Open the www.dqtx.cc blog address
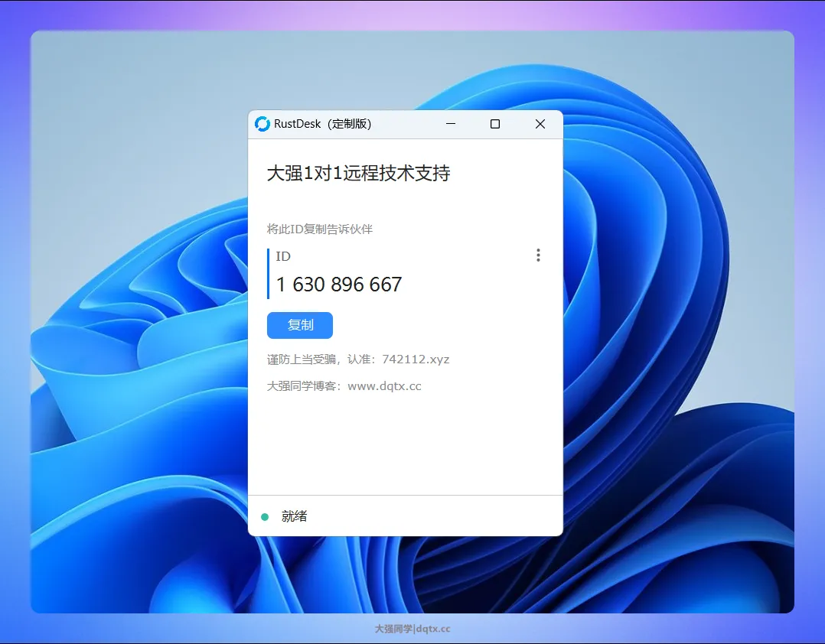The image size is (825, 644). coord(384,386)
